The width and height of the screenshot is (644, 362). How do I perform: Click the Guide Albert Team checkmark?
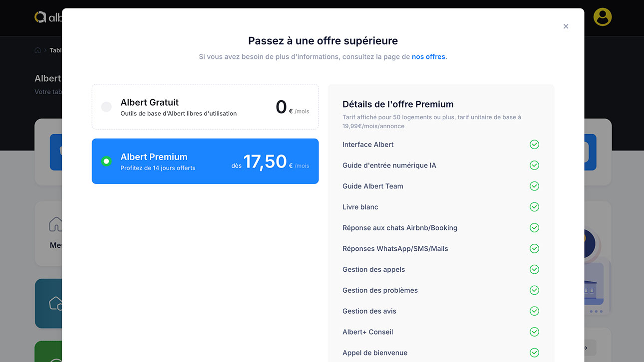pyautogui.click(x=534, y=186)
